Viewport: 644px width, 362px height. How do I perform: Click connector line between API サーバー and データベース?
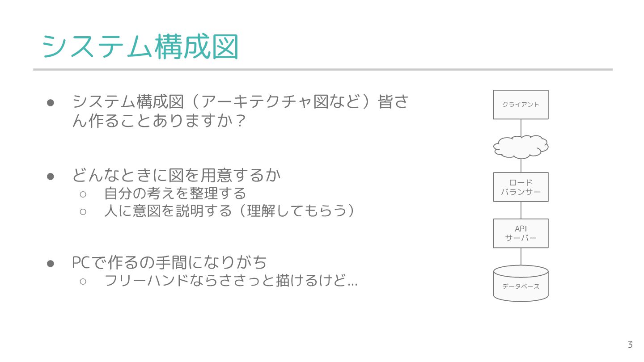521,257
